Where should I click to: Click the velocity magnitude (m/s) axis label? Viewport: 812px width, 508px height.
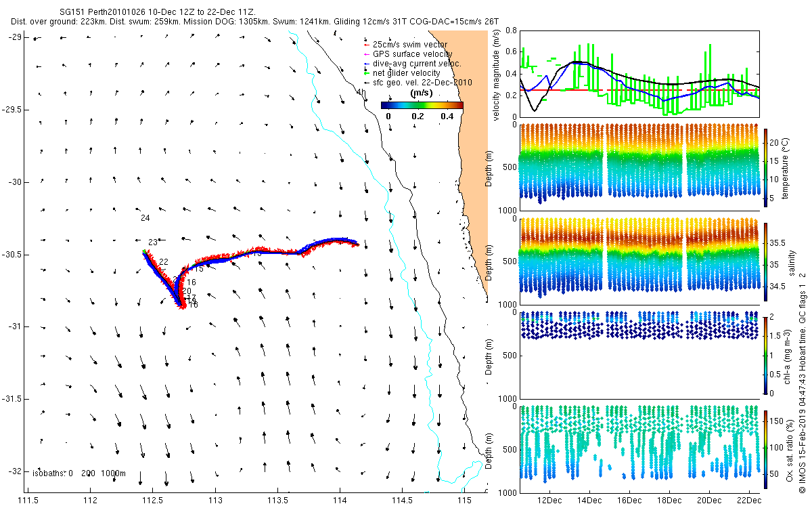[497, 75]
